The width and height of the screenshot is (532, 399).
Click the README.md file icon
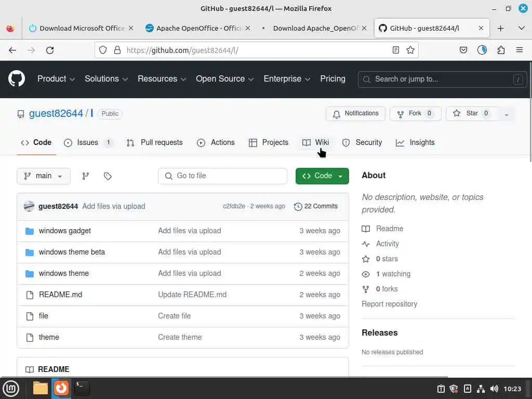[x=30, y=295]
